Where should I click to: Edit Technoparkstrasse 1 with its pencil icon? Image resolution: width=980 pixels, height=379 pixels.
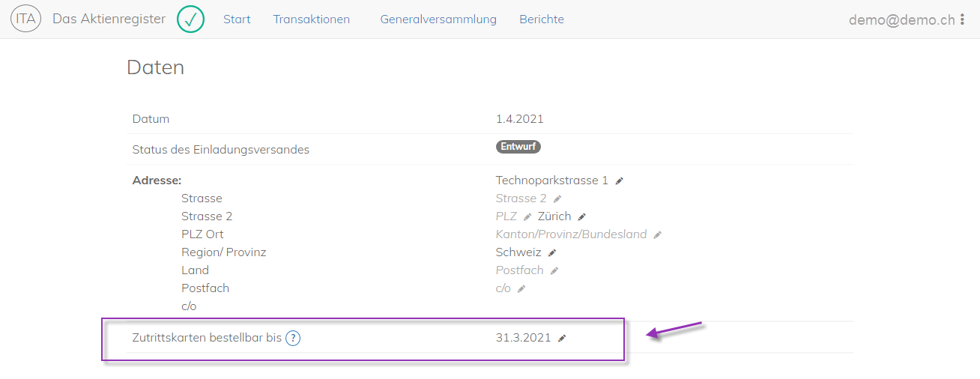click(x=619, y=181)
